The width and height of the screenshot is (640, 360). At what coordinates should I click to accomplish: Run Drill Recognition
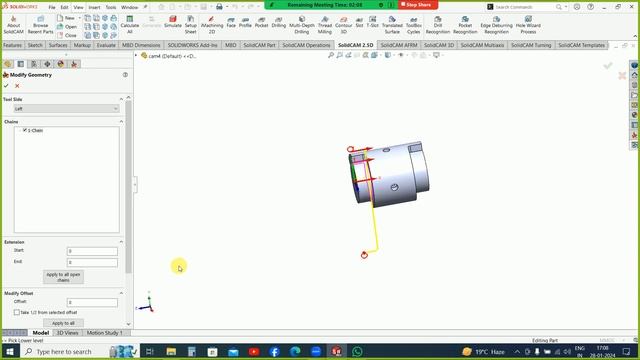[x=438, y=25]
